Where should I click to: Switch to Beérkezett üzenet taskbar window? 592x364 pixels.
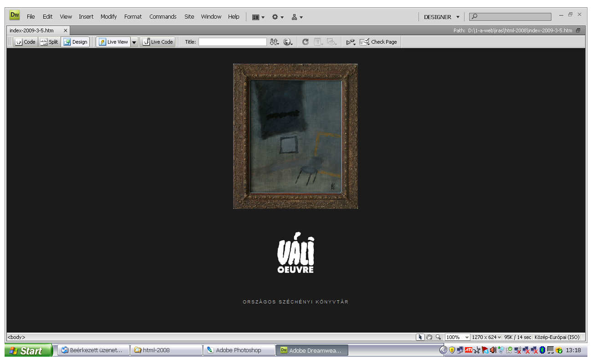point(93,350)
